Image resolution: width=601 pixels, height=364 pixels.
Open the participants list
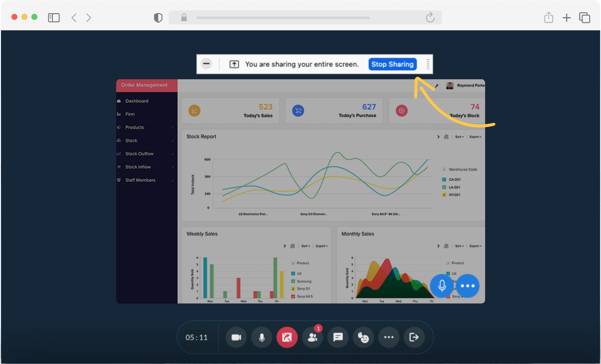[313, 337]
